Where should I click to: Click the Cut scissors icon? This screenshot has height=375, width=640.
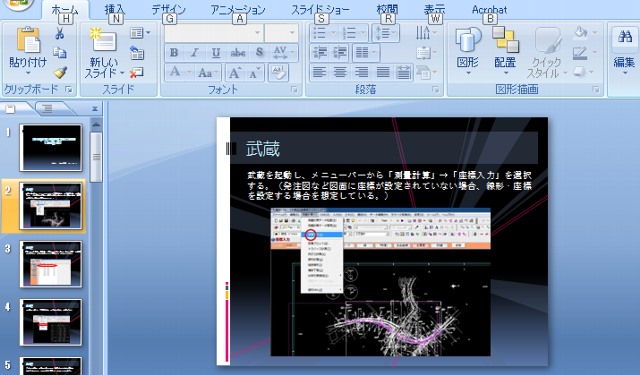tap(60, 33)
